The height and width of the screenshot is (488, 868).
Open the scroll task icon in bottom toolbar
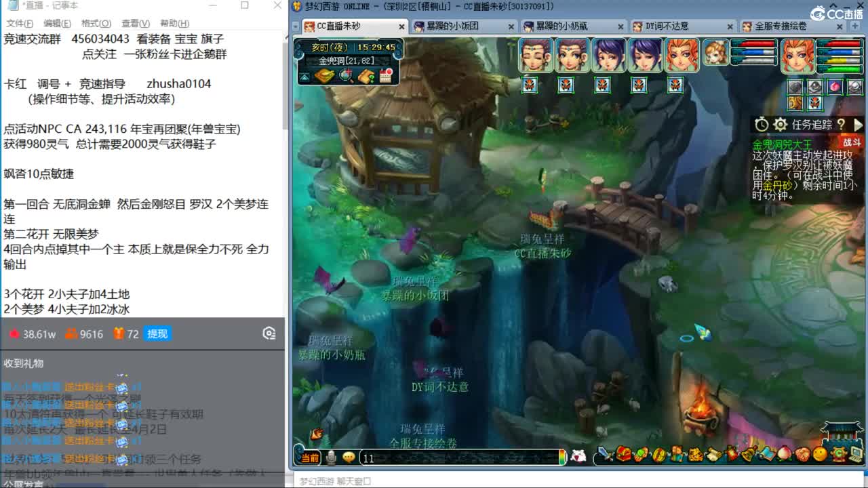coord(713,455)
